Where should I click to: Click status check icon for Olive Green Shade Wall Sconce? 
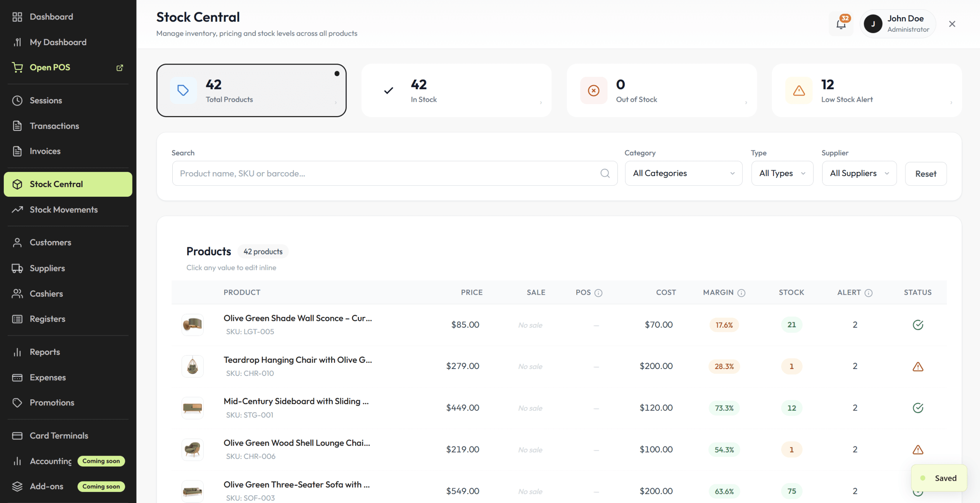coord(918,325)
